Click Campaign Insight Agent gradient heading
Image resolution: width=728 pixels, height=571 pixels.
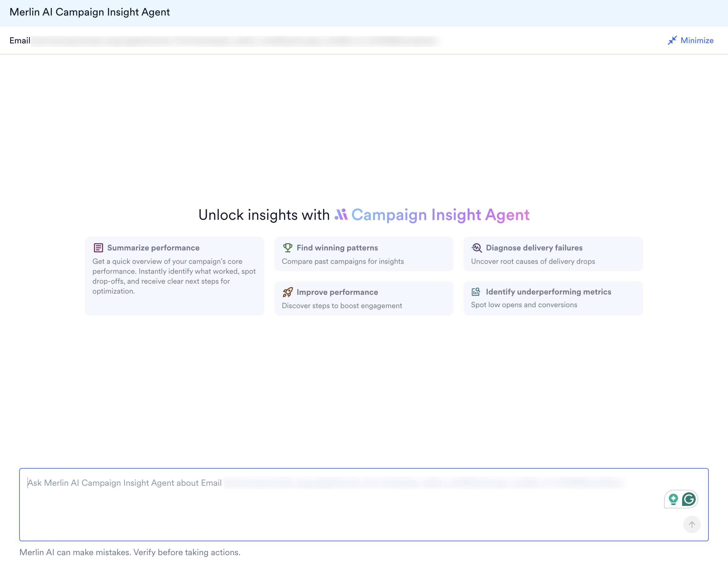click(x=440, y=215)
